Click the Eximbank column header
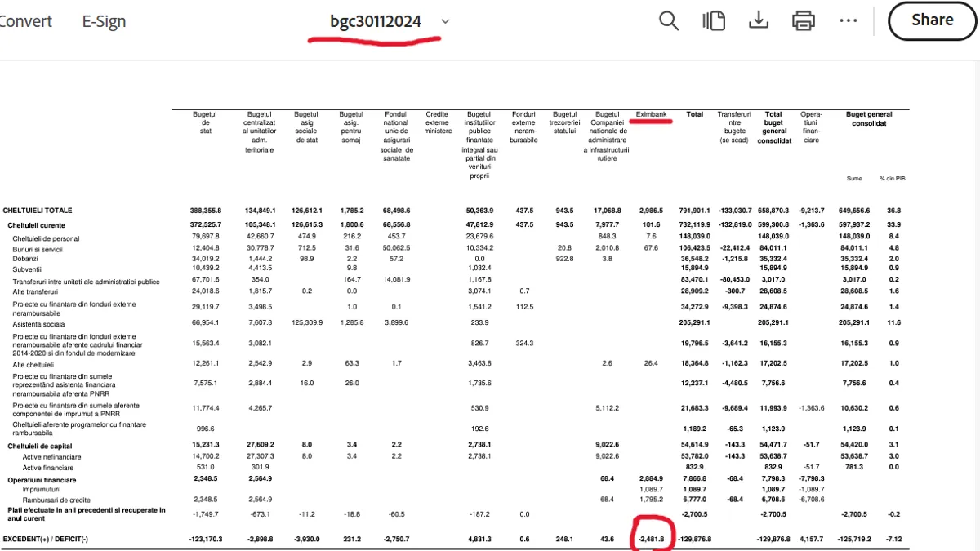 653,114
